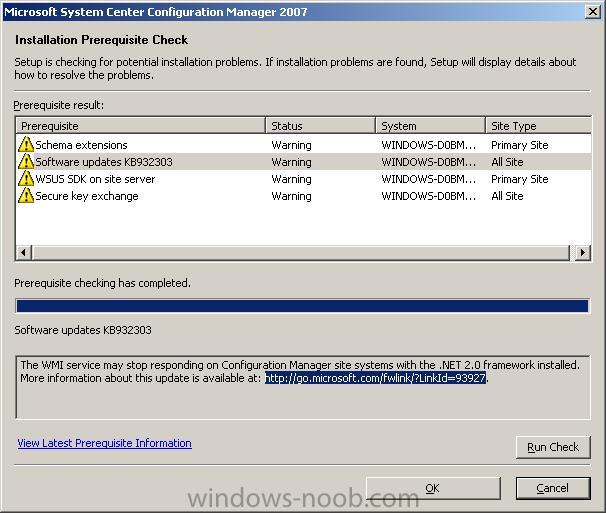The width and height of the screenshot is (606, 513).
Task: Select the Software updates KB932303 row
Action: 303,162
